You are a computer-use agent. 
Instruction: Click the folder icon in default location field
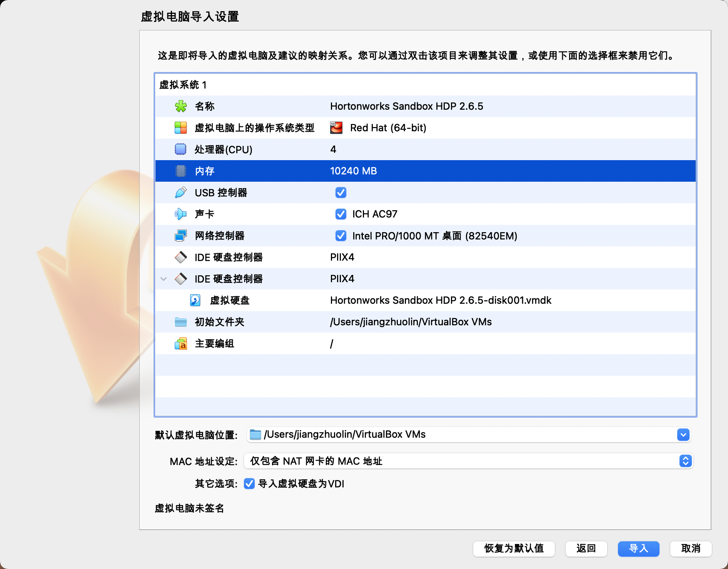point(255,435)
